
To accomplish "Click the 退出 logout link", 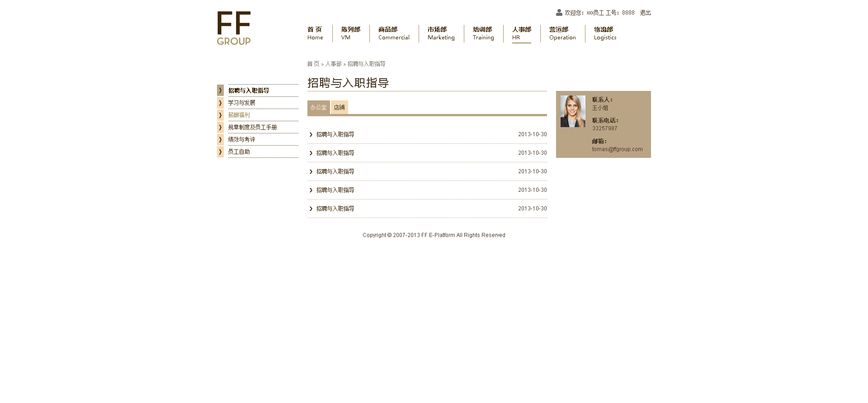I will point(645,13).
